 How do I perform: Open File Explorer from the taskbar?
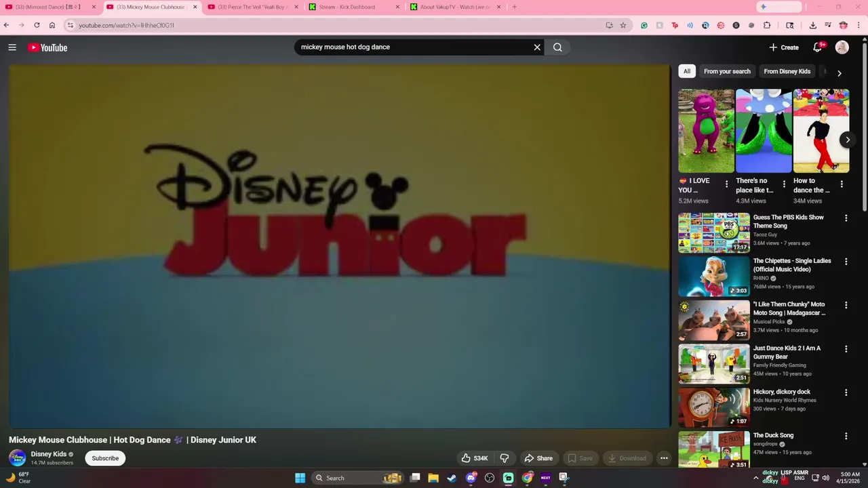coord(433,478)
